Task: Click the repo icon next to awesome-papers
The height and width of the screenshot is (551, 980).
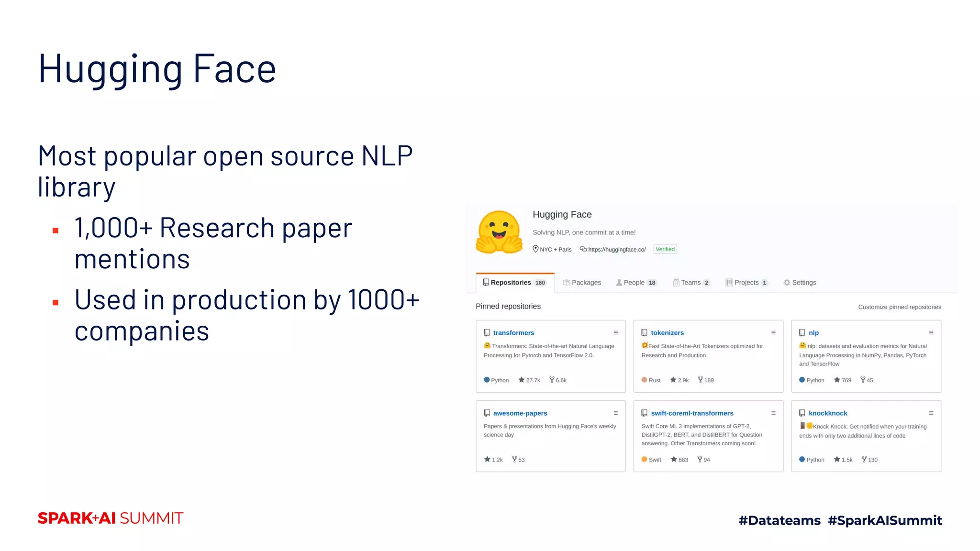Action: pyautogui.click(x=487, y=413)
